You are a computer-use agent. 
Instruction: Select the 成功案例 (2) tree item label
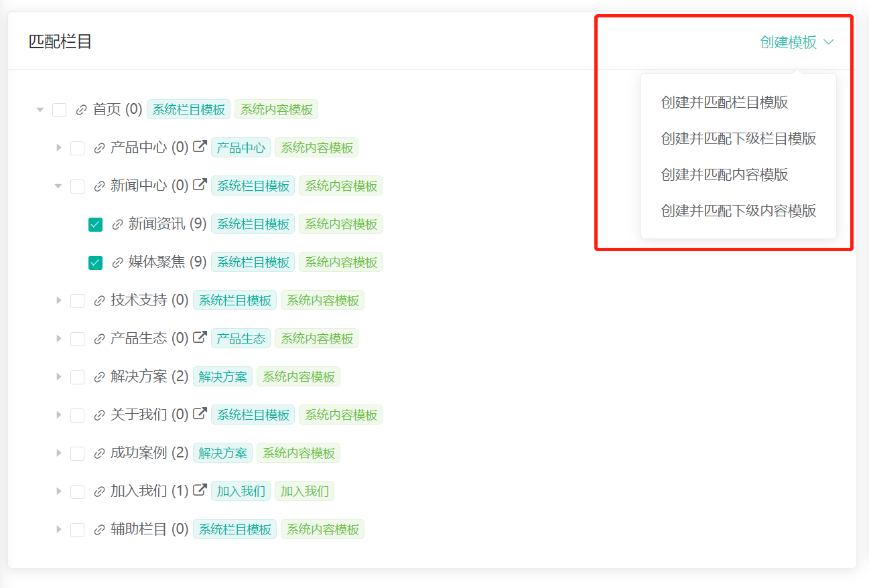pos(149,453)
